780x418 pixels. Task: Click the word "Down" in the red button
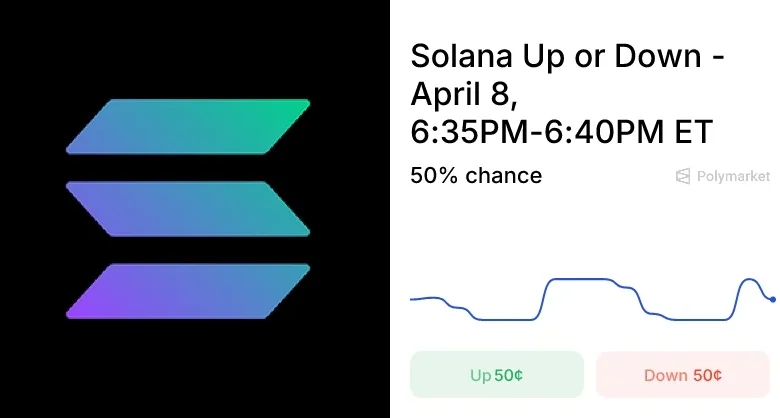(665, 376)
